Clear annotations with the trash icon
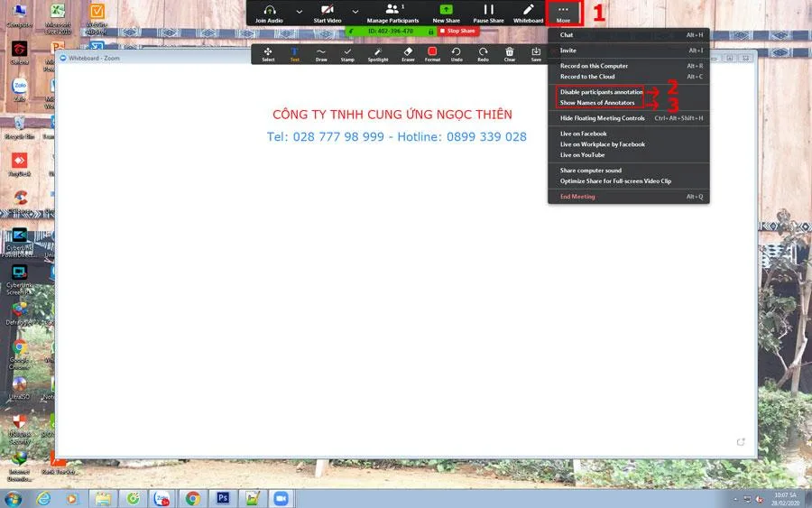This screenshot has height=508, width=812. pos(510,53)
